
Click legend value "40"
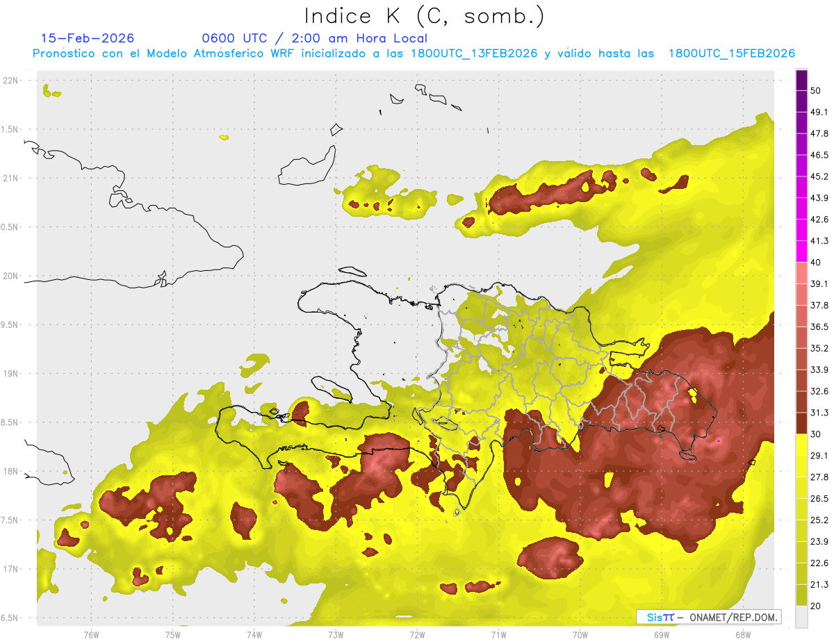pyautogui.click(x=816, y=262)
